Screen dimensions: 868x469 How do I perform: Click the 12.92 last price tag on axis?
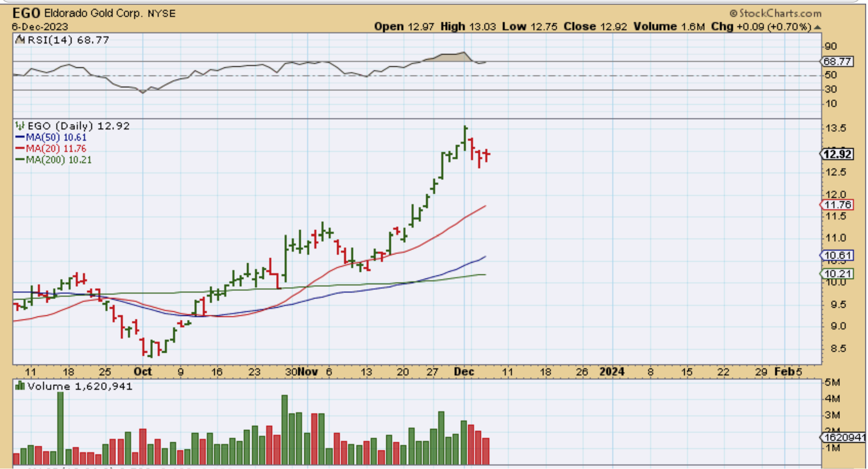click(x=838, y=154)
